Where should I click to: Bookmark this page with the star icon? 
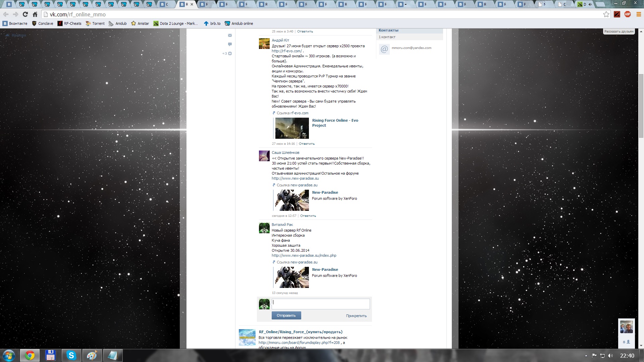(x=606, y=14)
